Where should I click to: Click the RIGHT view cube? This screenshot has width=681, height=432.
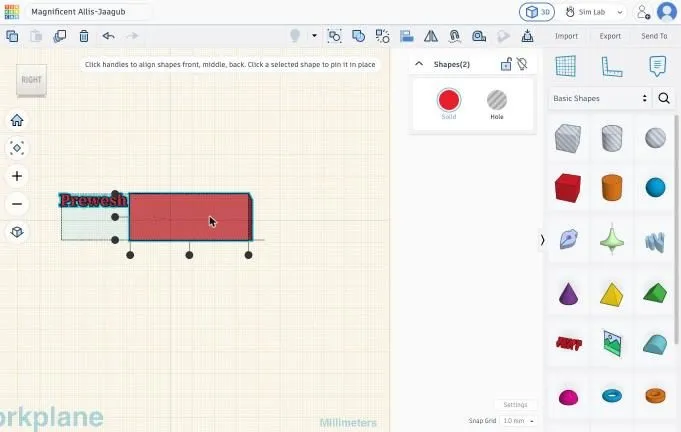coord(31,80)
